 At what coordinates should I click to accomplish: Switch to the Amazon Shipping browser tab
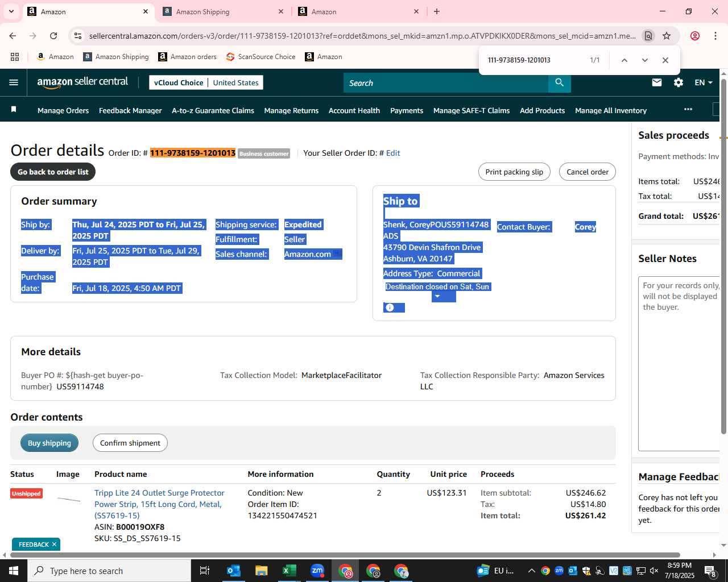[x=223, y=11]
